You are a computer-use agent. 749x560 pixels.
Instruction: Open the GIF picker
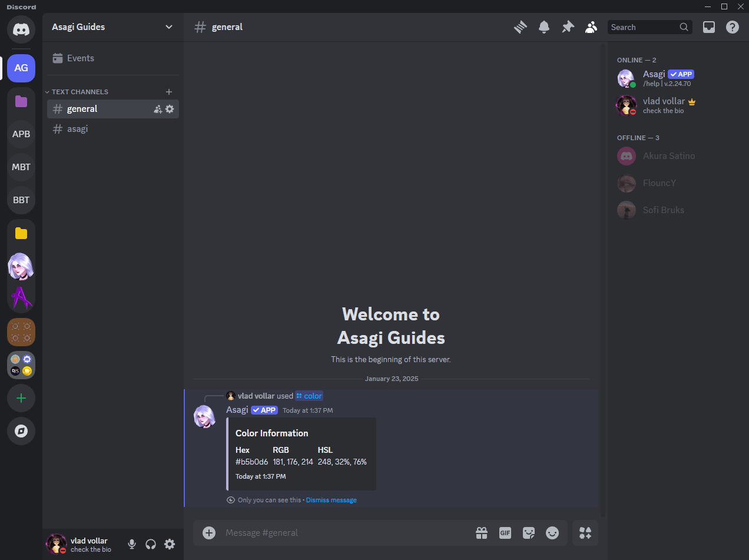click(x=505, y=533)
